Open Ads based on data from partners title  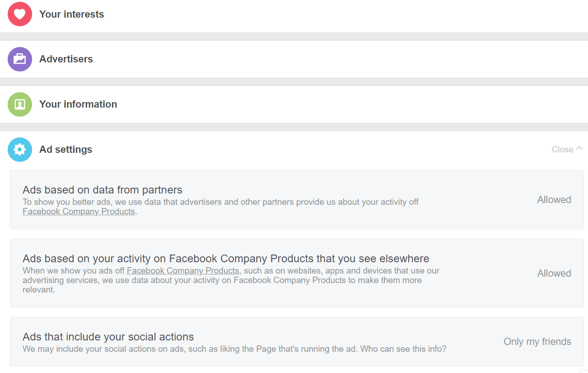click(103, 190)
